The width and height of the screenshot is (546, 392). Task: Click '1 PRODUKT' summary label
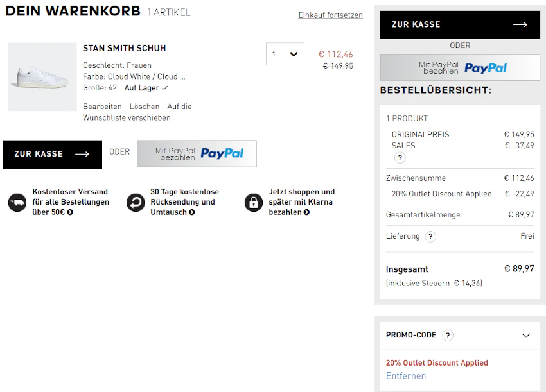tap(407, 119)
